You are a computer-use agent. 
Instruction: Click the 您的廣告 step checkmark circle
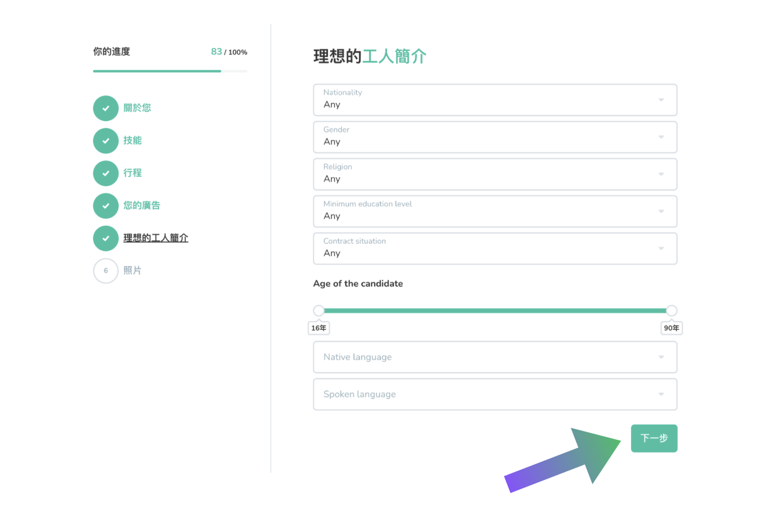[x=105, y=205]
